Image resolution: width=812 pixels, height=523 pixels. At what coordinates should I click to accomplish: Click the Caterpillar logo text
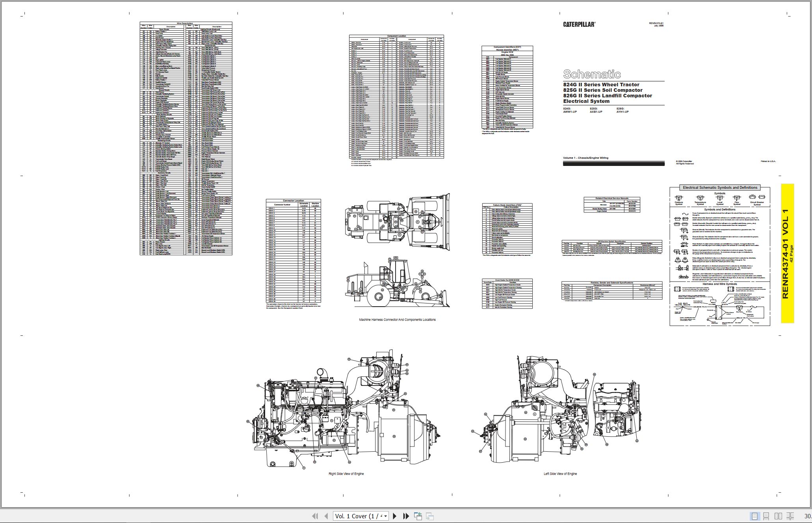579,24
